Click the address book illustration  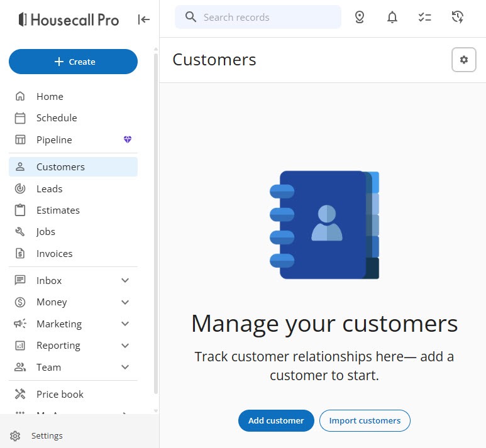[324, 225]
